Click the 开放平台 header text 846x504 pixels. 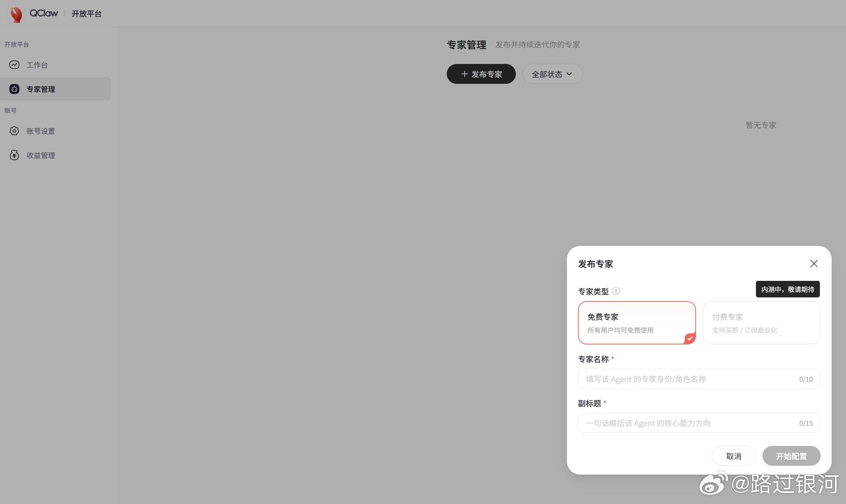pos(86,14)
